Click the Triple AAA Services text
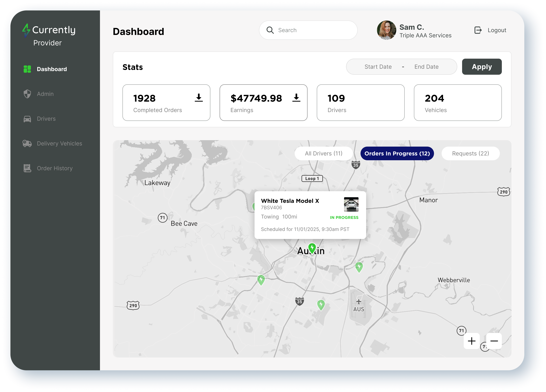 [x=425, y=35]
